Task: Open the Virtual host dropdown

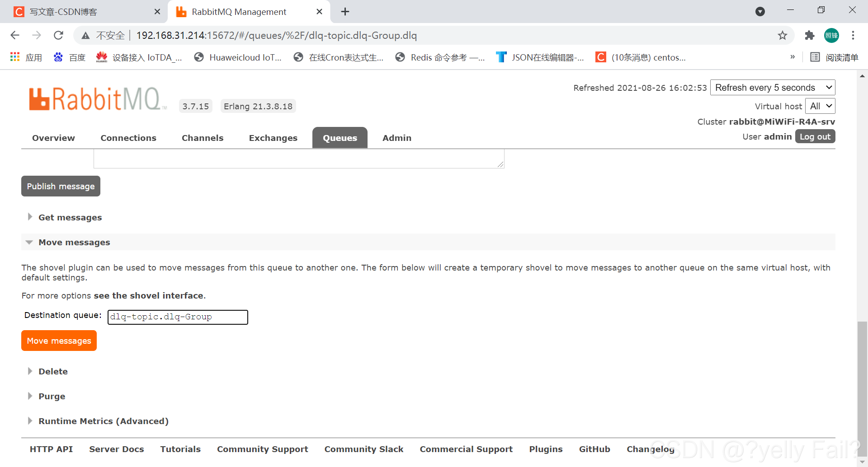Action: tap(820, 106)
